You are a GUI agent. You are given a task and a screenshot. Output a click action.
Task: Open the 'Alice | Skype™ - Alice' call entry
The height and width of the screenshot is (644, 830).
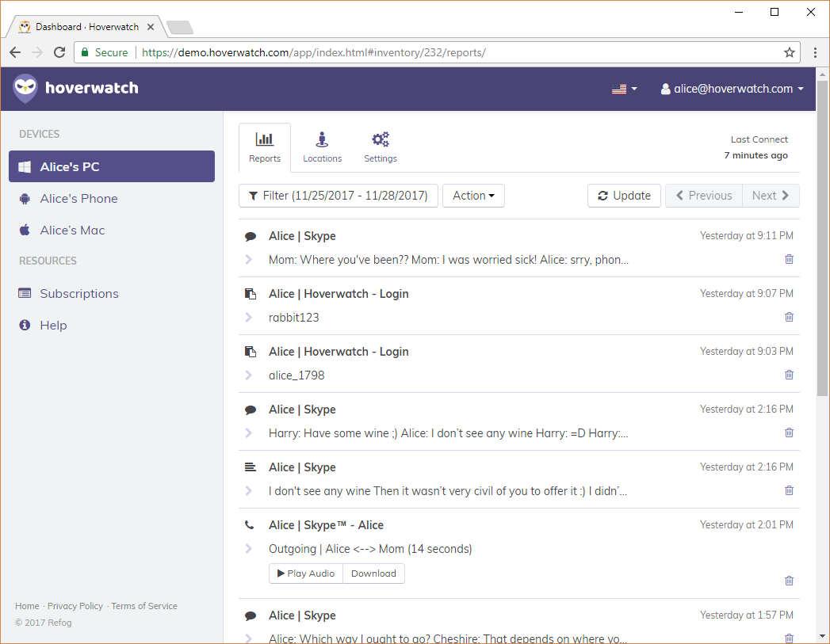pyautogui.click(x=326, y=525)
